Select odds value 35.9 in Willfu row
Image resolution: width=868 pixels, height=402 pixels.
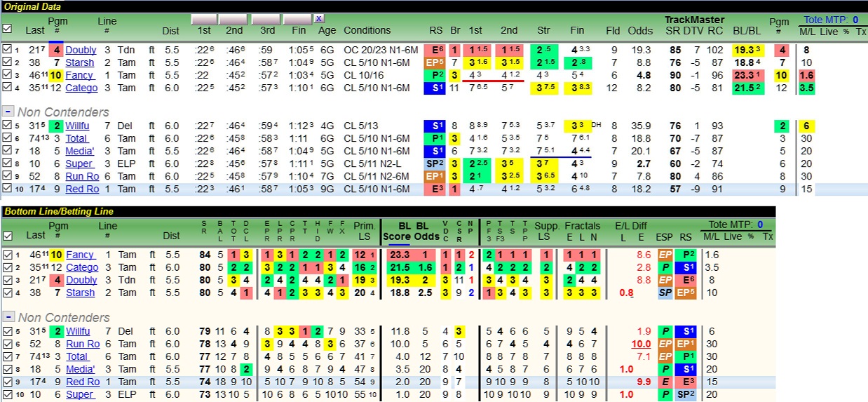click(642, 126)
